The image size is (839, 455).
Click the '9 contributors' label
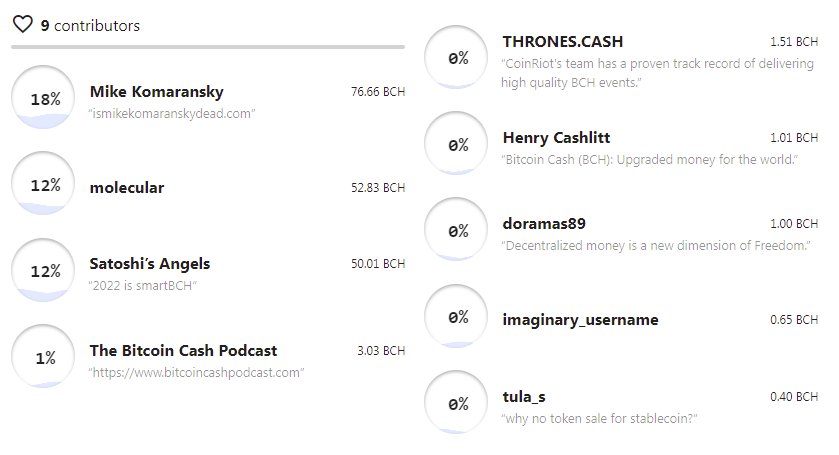coord(90,26)
